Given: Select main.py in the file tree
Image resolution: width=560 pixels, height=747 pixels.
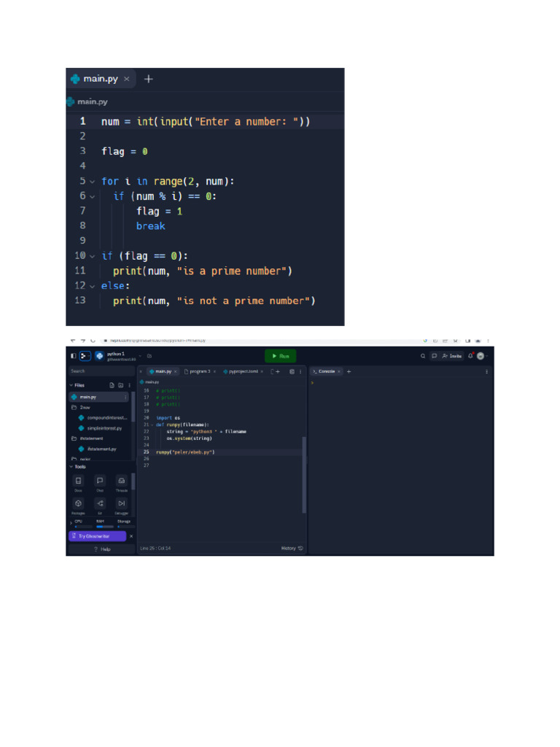Looking at the screenshot, I should (x=98, y=397).
